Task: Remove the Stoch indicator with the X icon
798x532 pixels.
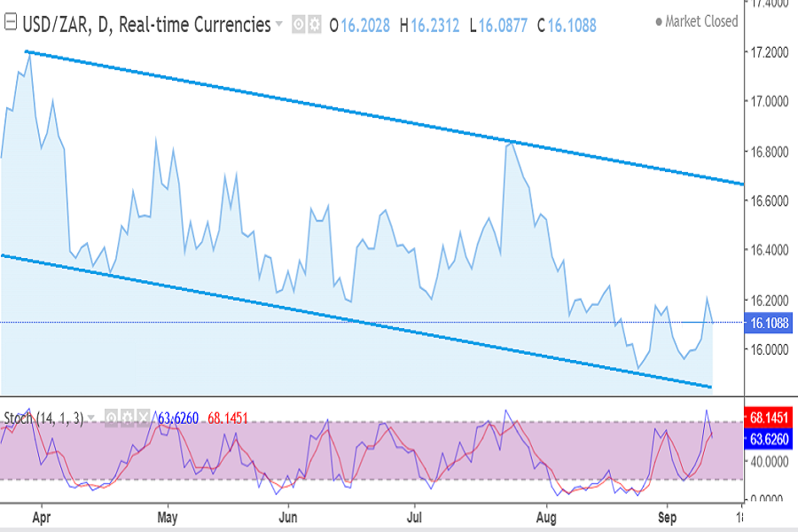Action: (x=144, y=418)
